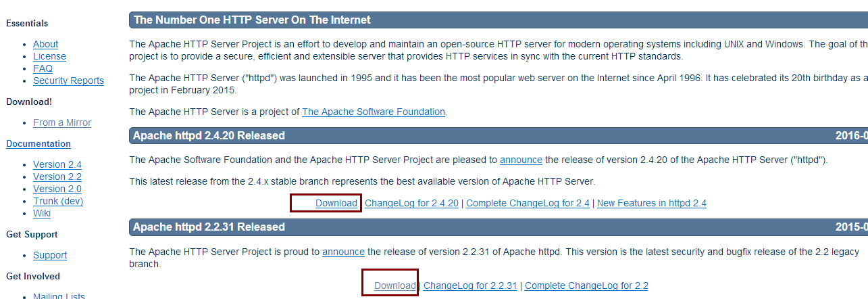Open New Features in httpd 2.4
The width and height of the screenshot is (868, 299).
[652, 203]
